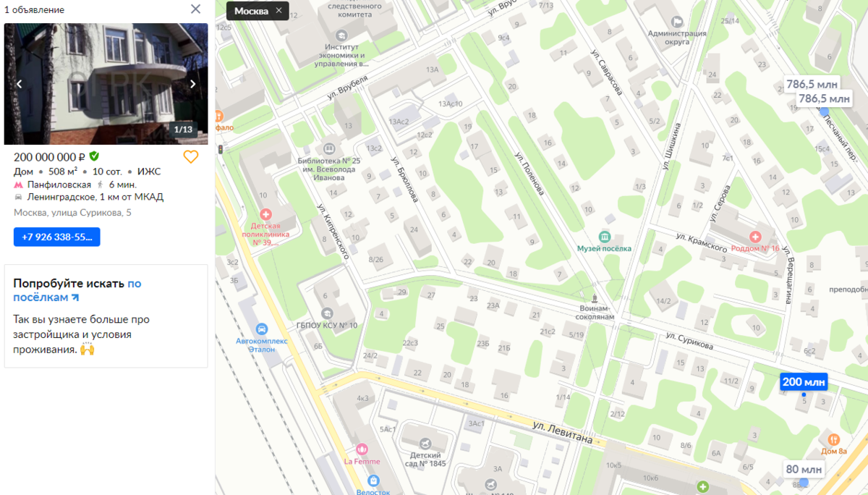
Task: Click the Дом 8а restaurant icon
Action: [x=833, y=439]
